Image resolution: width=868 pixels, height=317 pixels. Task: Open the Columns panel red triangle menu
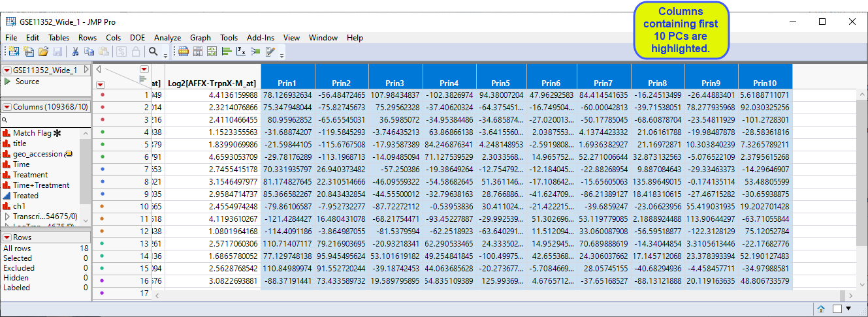click(7, 107)
